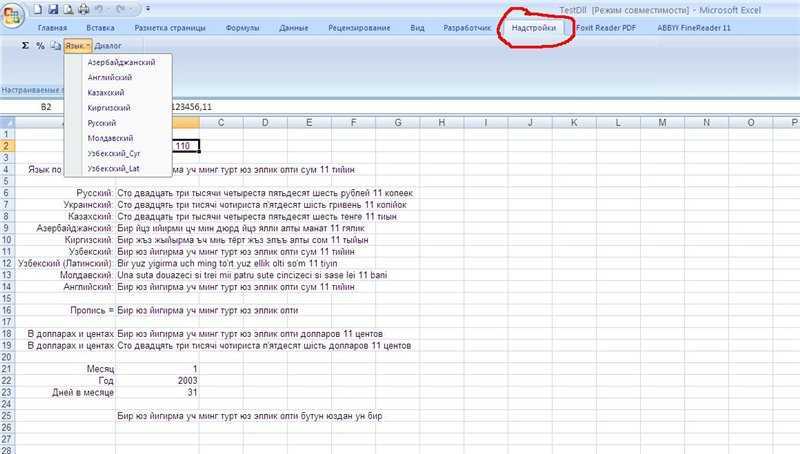Click the cell labeled Узбекский (Латинский):

(65, 263)
